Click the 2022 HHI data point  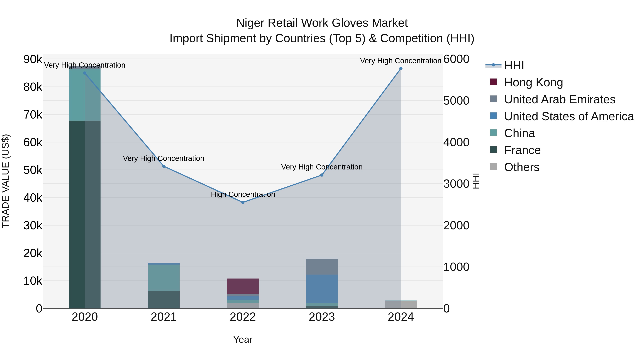click(x=243, y=202)
